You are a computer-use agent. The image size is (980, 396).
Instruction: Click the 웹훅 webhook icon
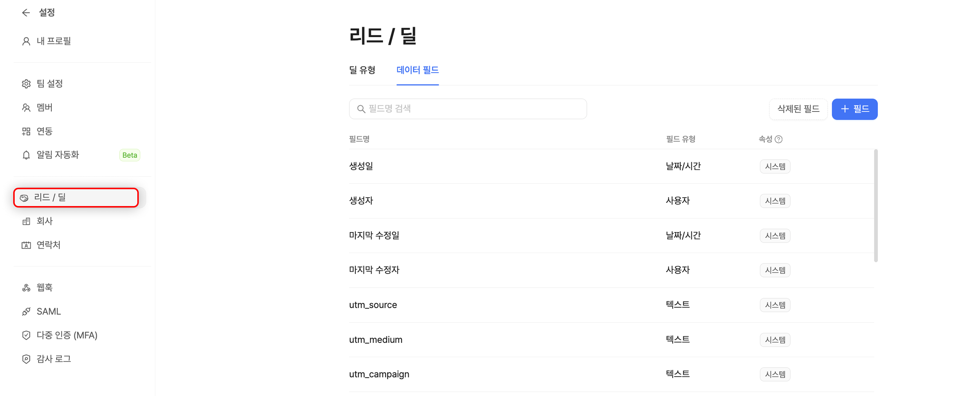(26, 288)
